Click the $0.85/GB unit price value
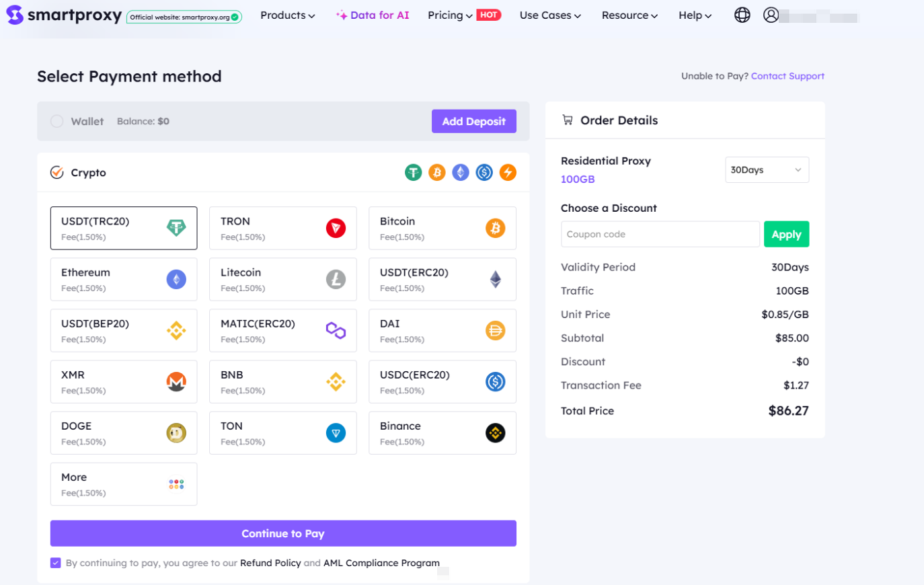The image size is (924, 585). [x=785, y=314]
